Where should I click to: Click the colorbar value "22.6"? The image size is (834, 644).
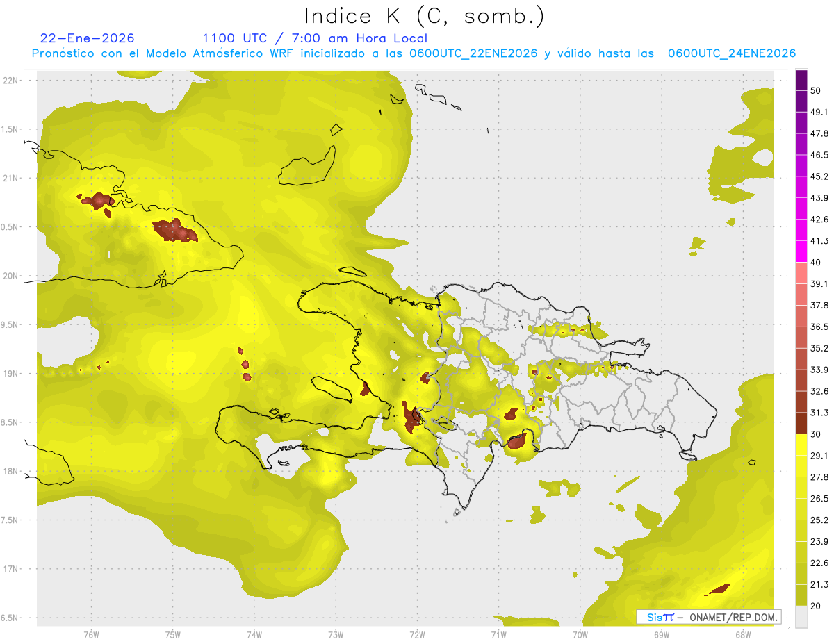click(819, 563)
